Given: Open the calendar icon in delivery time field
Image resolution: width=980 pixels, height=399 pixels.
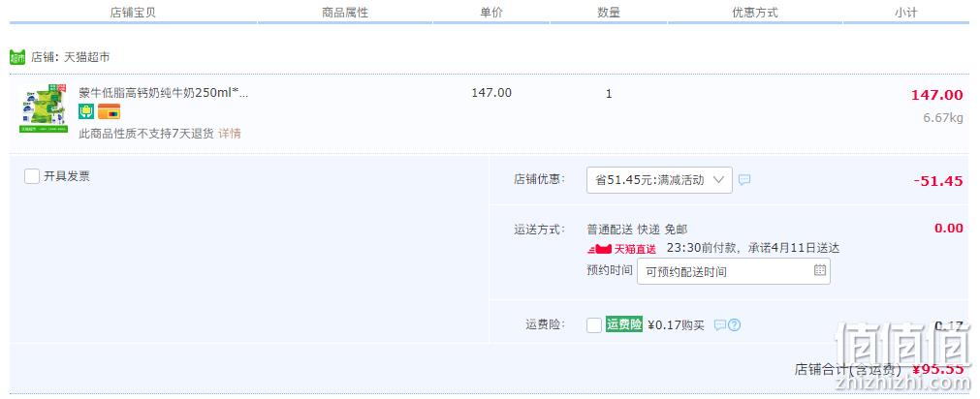Looking at the screenshot, I should pos(820,270).
